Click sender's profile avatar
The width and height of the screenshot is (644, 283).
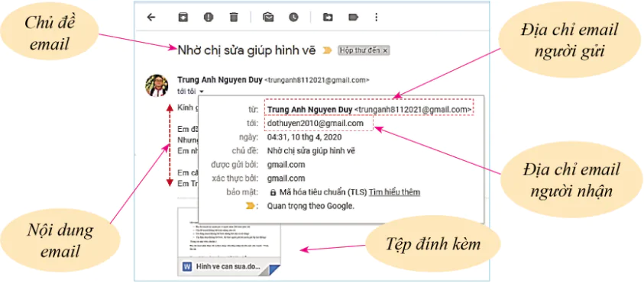click(x=157, y=85)
